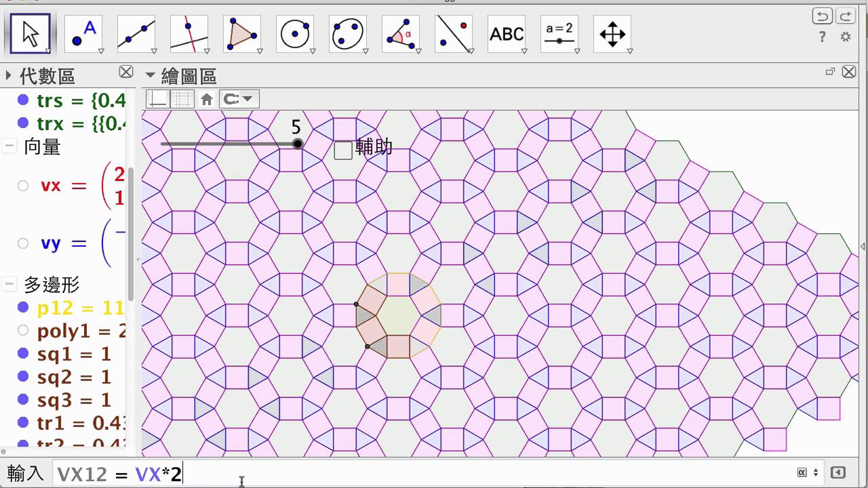
Task: Select the Reflect about line tool
Action: point(454,33)
